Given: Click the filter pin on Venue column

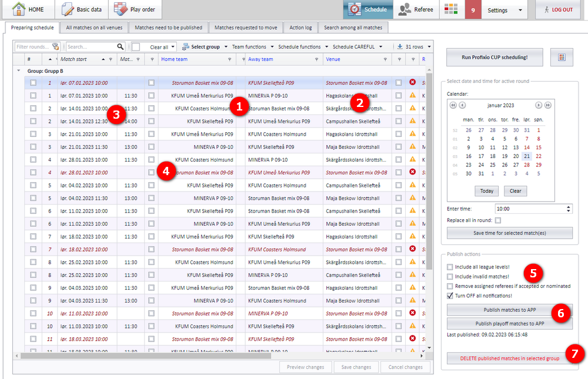Looking at the screenshot, I should (x=385, y=59).
